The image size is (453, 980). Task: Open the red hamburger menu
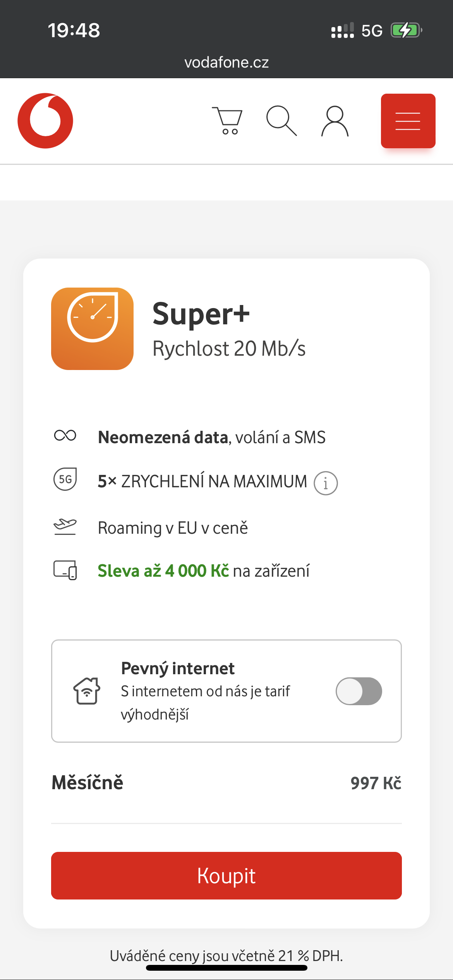pyautogui.click(x=408, y=121)
